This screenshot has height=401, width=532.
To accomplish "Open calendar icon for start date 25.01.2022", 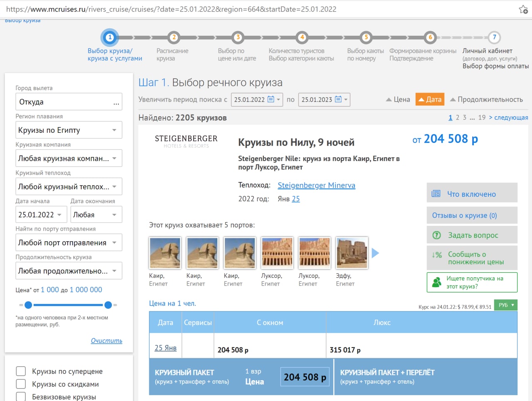I will pos(271,99).
